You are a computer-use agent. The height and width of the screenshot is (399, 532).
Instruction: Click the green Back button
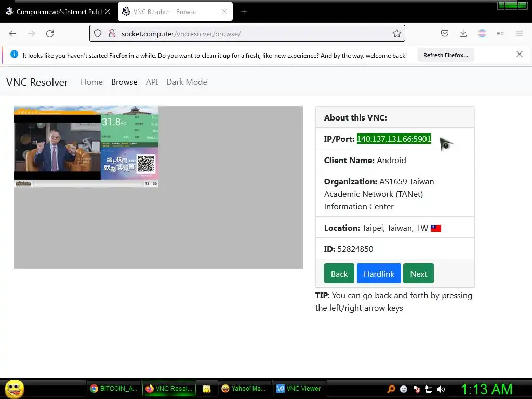coord(339,273)
